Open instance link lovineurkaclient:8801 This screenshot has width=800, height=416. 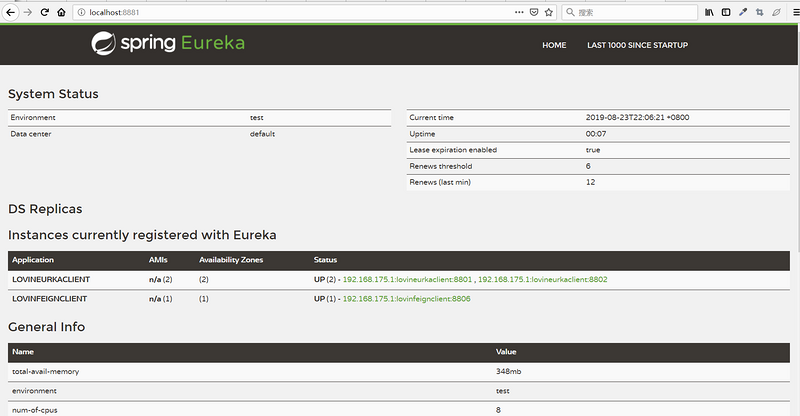coord(407,279)
